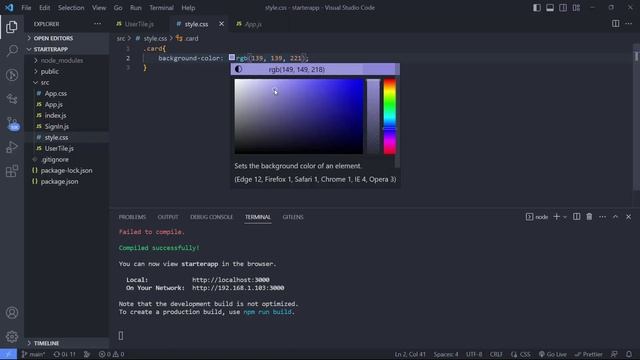Viewport: 640px width, 360px height.
Task: Toggle secondary side bar layout icon
Action: pyautogui.click(x=563, y=8)
